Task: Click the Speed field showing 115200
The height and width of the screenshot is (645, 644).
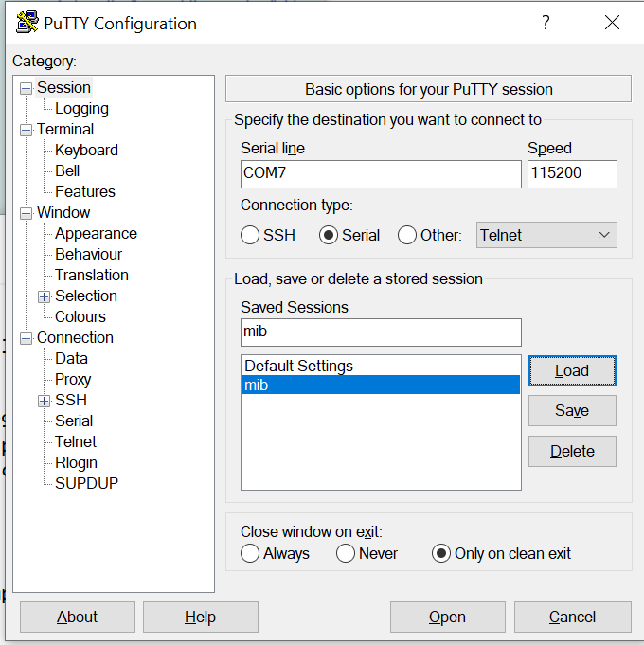Action: click(572, 174)
